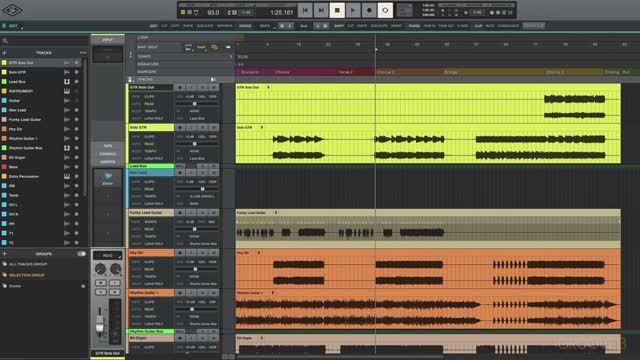Viewport: 640px width, 360px height.
Task: Open the EDIT view menu at top left
Action: (x=13, y=26)
